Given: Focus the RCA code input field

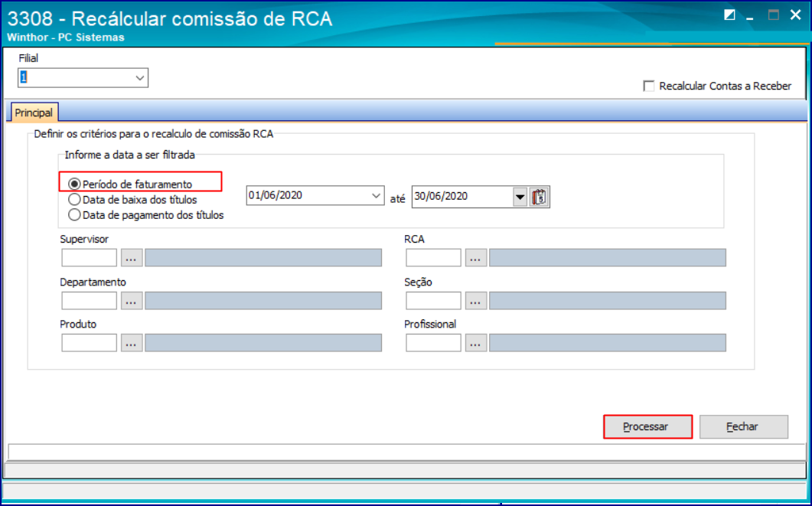Looking at the screenshot, I should coord(433,257).
